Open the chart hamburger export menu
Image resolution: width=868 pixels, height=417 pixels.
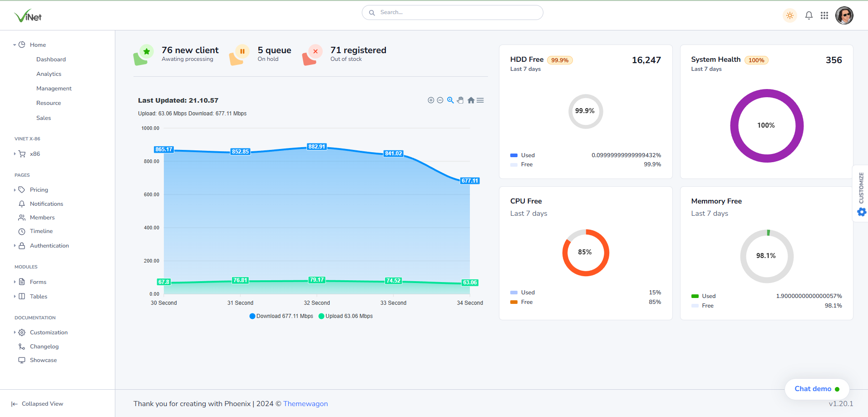(x=480, y=100)
